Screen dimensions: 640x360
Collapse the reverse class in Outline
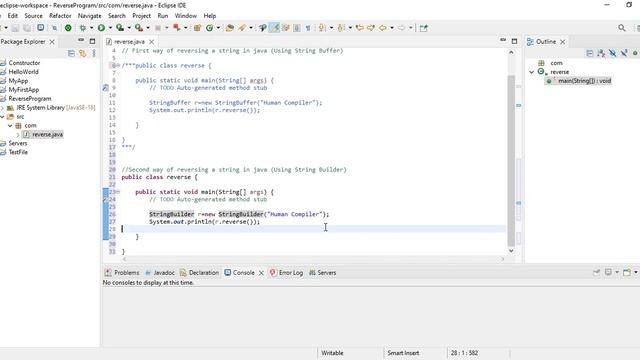click(531, 72)
